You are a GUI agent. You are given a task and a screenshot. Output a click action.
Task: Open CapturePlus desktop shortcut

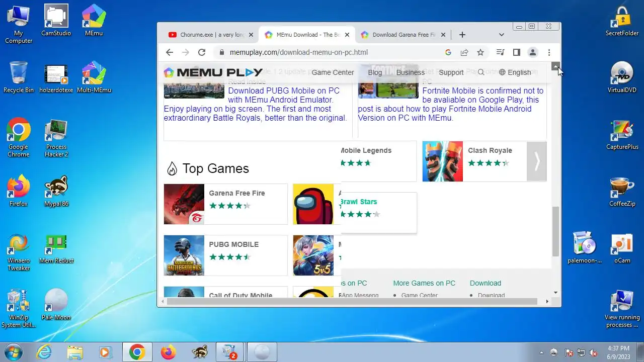click(622, 134)
